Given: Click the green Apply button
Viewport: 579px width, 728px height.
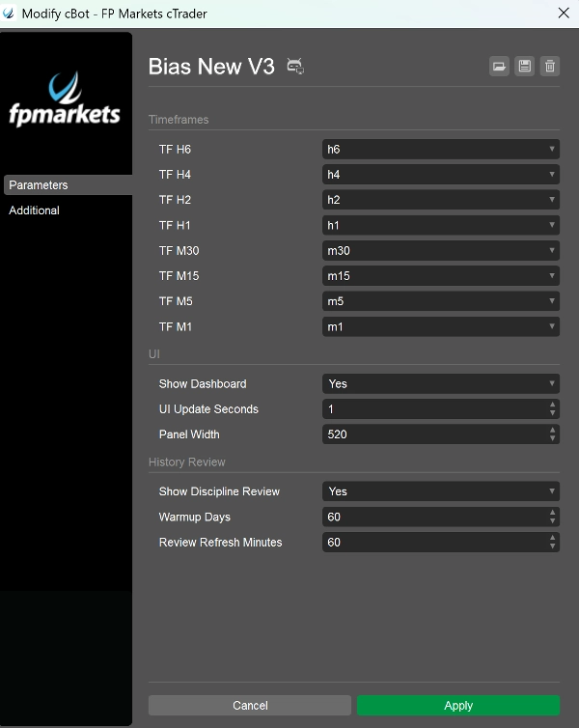Looking at the screenshot, I should pyautogui.click(x=458, y=705).
